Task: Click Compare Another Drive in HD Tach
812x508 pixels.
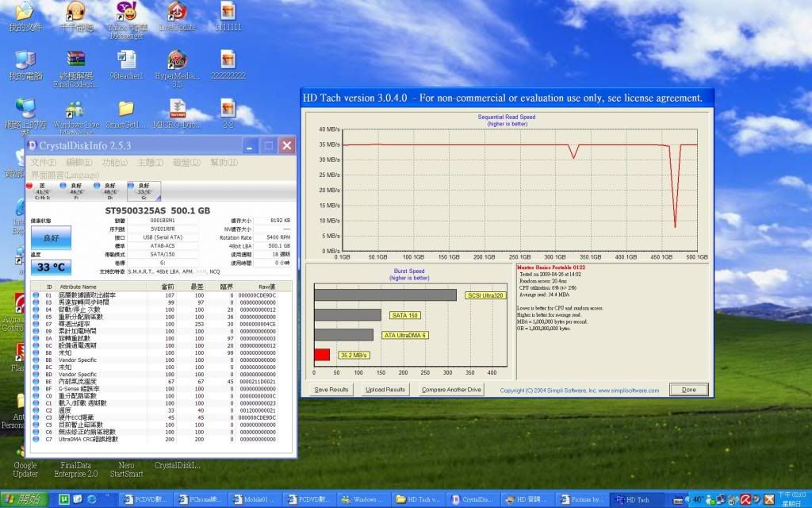Action: click(x=451, y=390)
